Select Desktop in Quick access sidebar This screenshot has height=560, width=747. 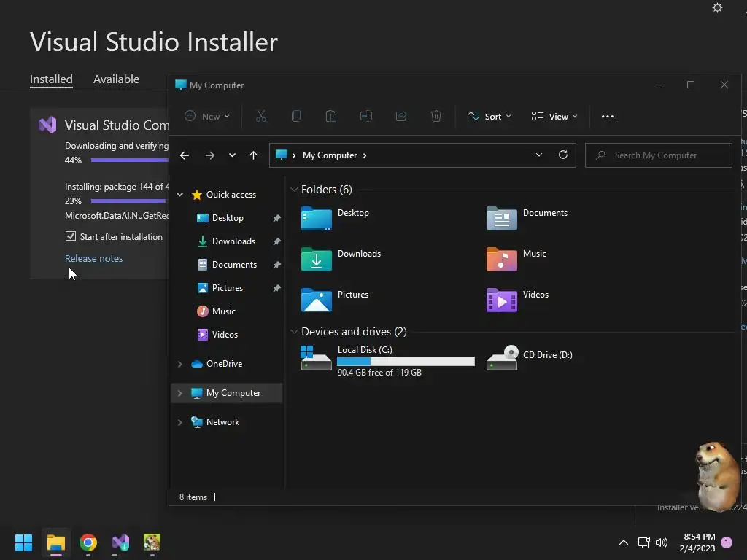click(227, 217)
